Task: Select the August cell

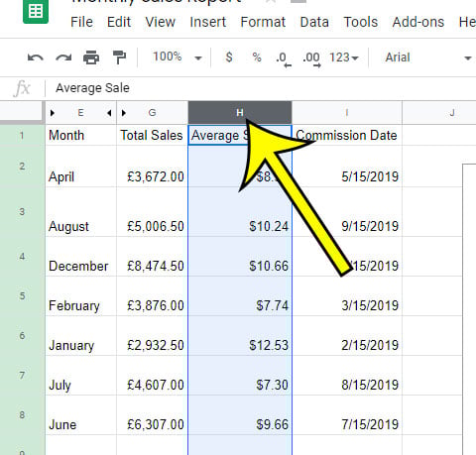Action: pyautogui.click(x=80, y=212)
